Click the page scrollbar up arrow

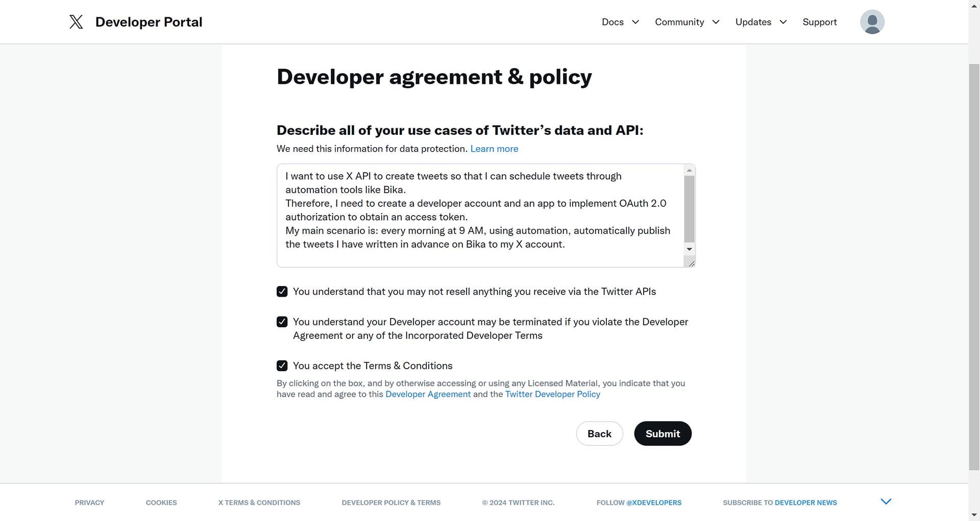pos(974,5)
